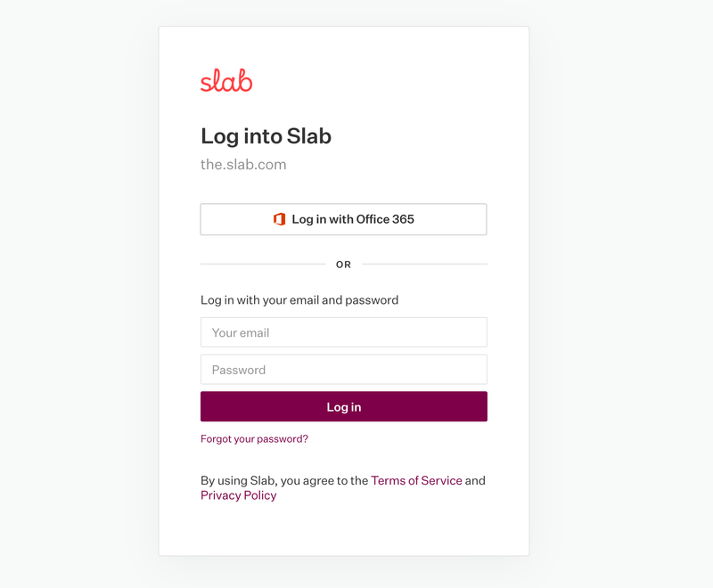Click the divider line left of OR
This screenshot has height=588, width=713.
[263, 265]
